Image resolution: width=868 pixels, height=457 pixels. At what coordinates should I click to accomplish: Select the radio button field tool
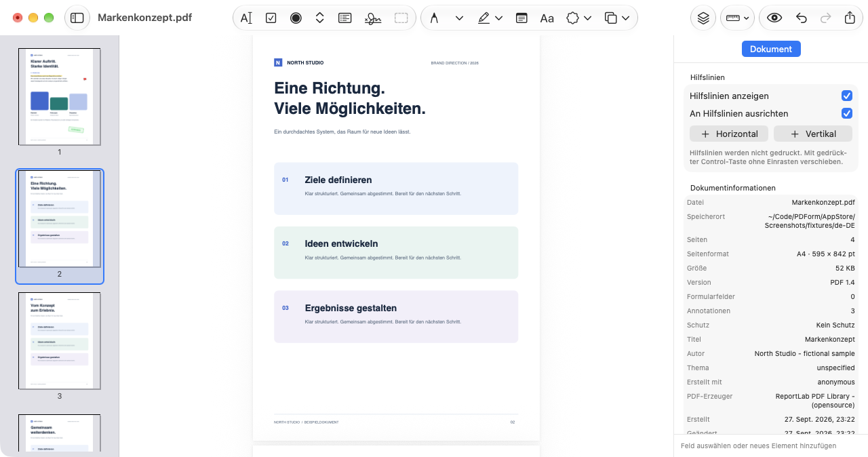[x=296, y=18]
